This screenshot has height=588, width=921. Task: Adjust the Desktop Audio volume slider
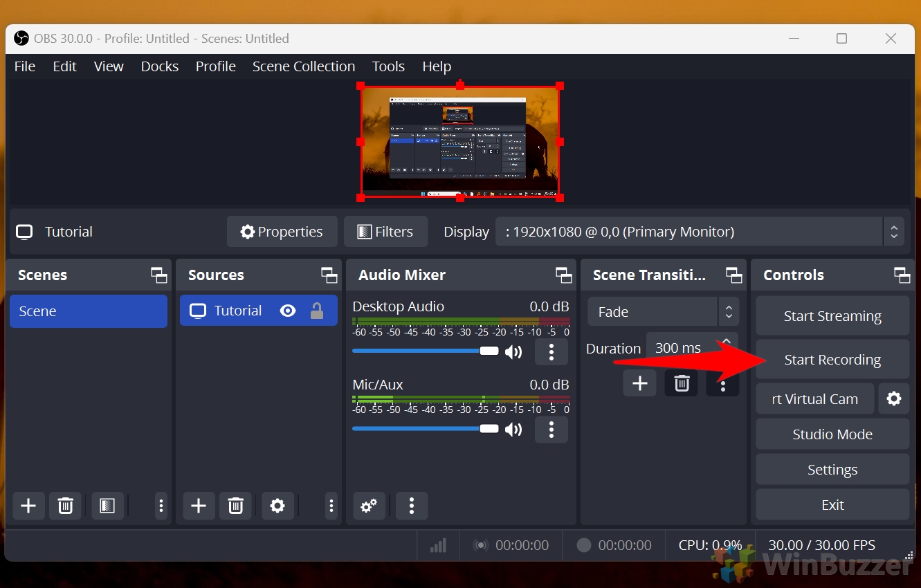426,351
